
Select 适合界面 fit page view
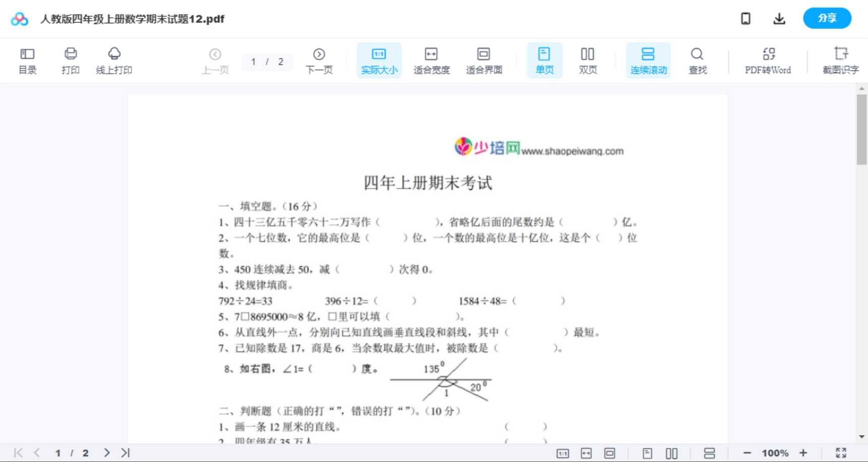click(484, 60)
